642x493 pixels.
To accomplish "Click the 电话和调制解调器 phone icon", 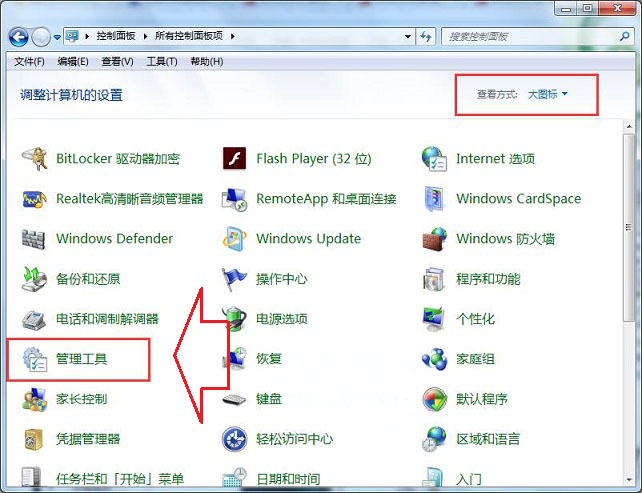I will click(34, 319).
